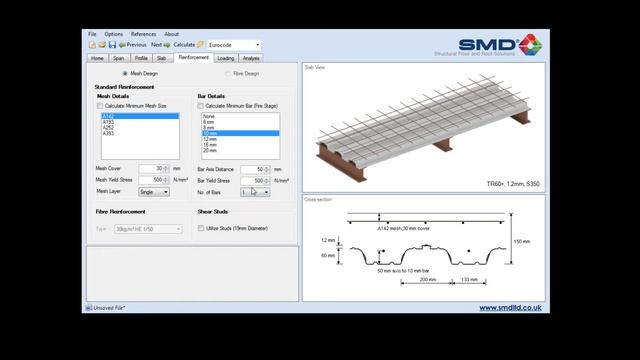
Task: Select A142 in the mesh list
Action: click(140, 116)
